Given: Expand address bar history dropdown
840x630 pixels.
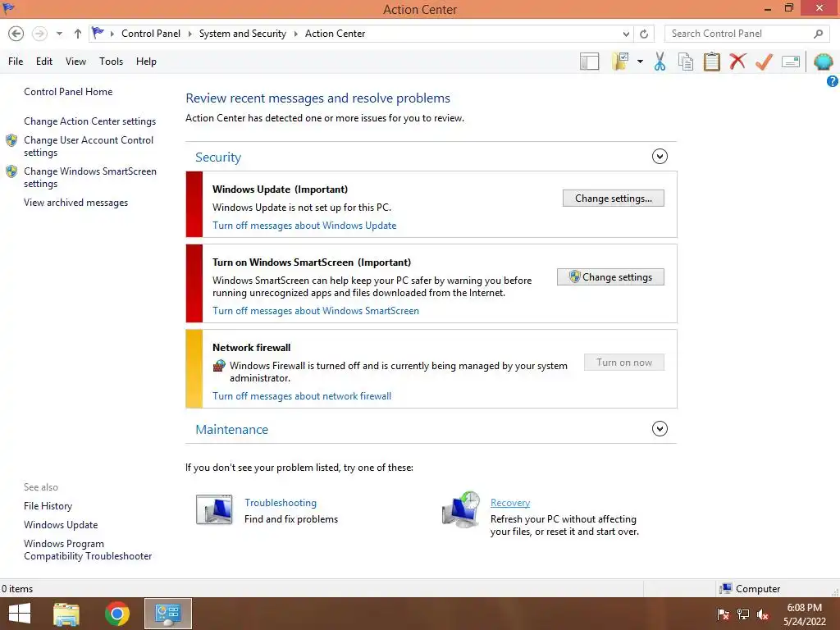Looking at the screenshot, I should (626, 34).
